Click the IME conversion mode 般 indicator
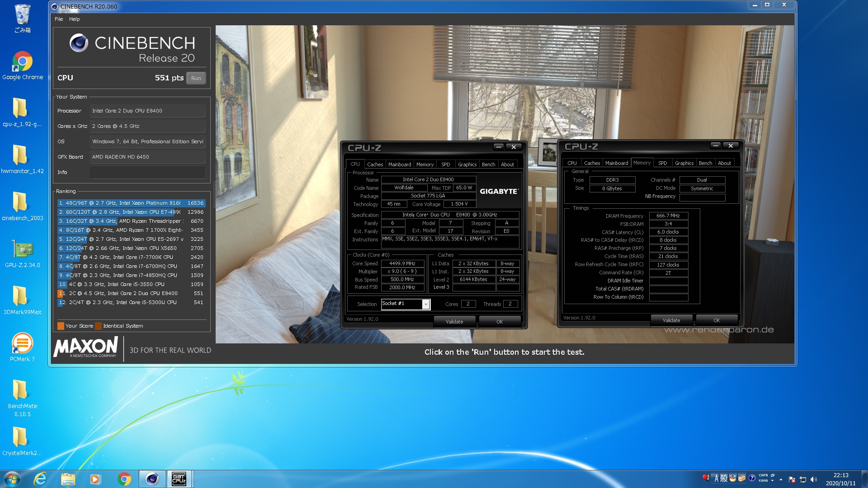Viewport: 868px width, 488px height. tap(724, 478)
